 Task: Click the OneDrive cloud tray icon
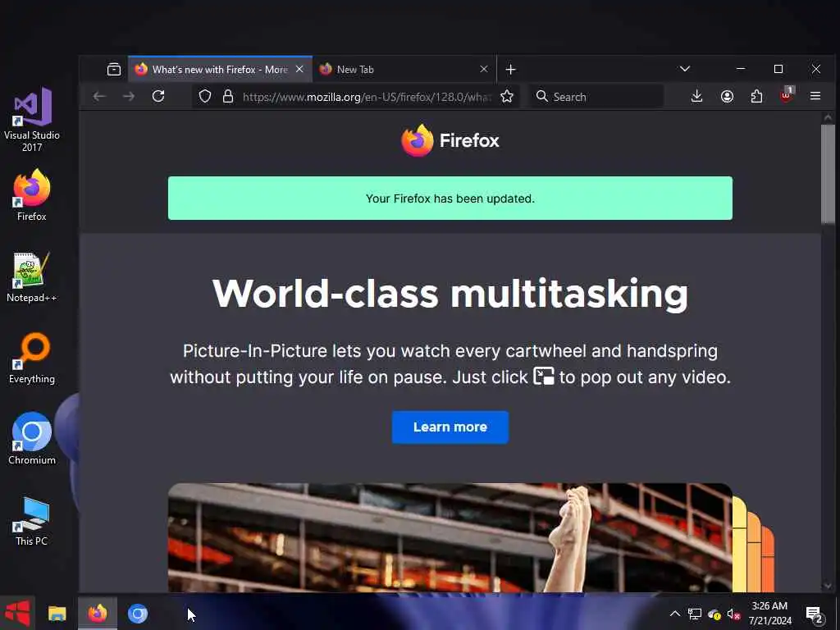click(714, 614)
